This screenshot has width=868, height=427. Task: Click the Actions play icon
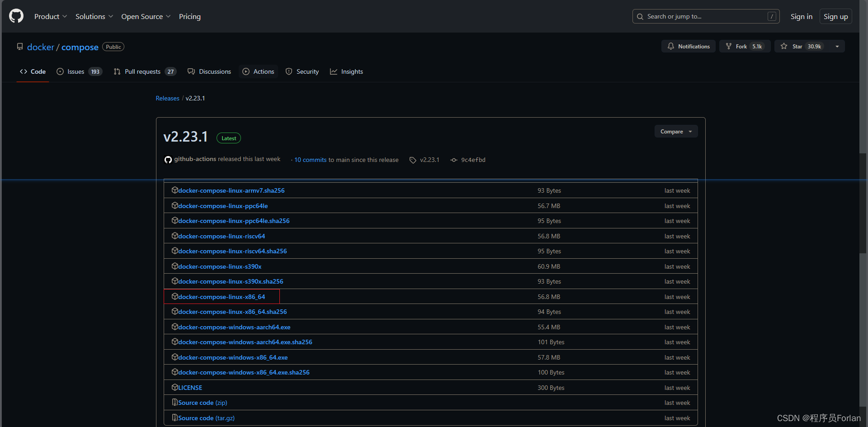point(246,71)
